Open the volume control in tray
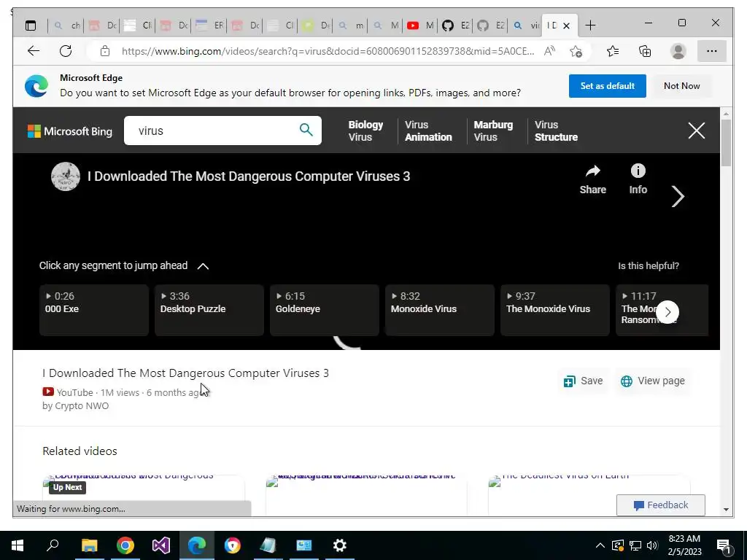This screenshot has width=747, height=560. pos(652,545)
